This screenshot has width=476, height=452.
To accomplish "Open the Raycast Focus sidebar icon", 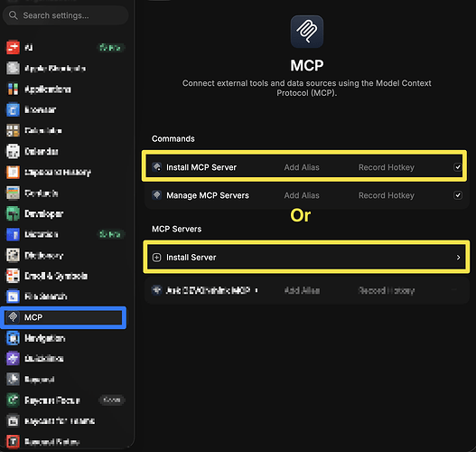I will [13, 400].
